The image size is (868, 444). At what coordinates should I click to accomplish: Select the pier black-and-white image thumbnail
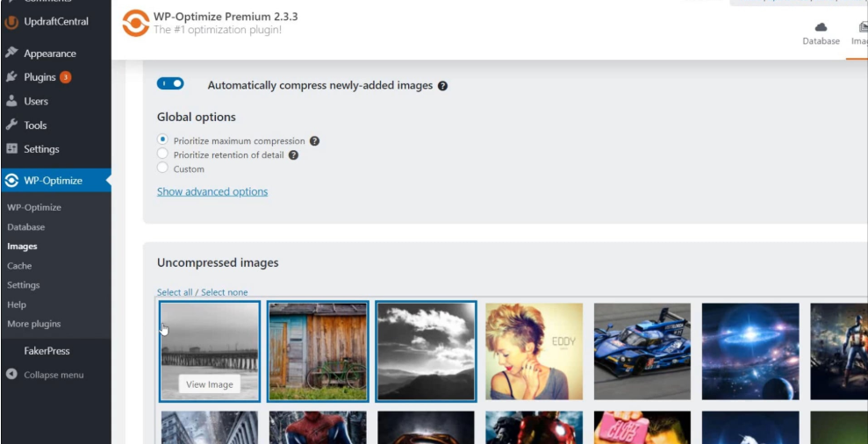(x=210, y=351)
